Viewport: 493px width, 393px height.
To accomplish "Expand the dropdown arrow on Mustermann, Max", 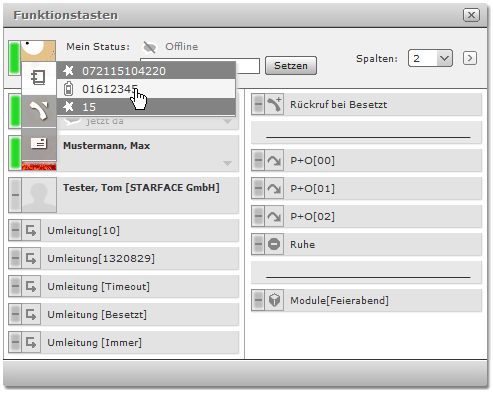I will 227,163.
